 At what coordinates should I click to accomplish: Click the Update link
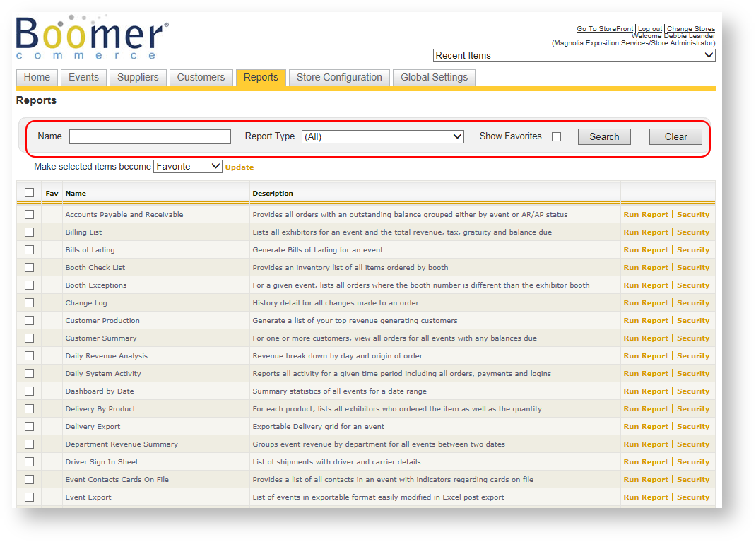click(x=240, y=166)
